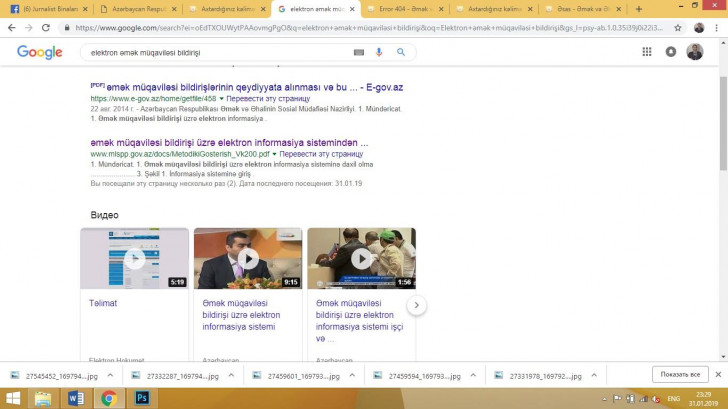728x409 pixels.
Task: Click the volume icon in system tray
Action: [x=656, y=399]
